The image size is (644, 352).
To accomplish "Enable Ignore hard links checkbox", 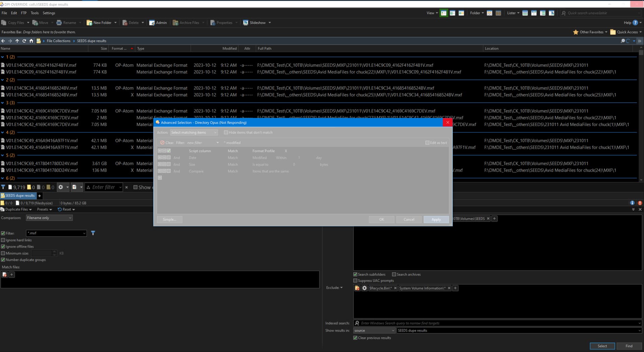I will pos(3,240).
